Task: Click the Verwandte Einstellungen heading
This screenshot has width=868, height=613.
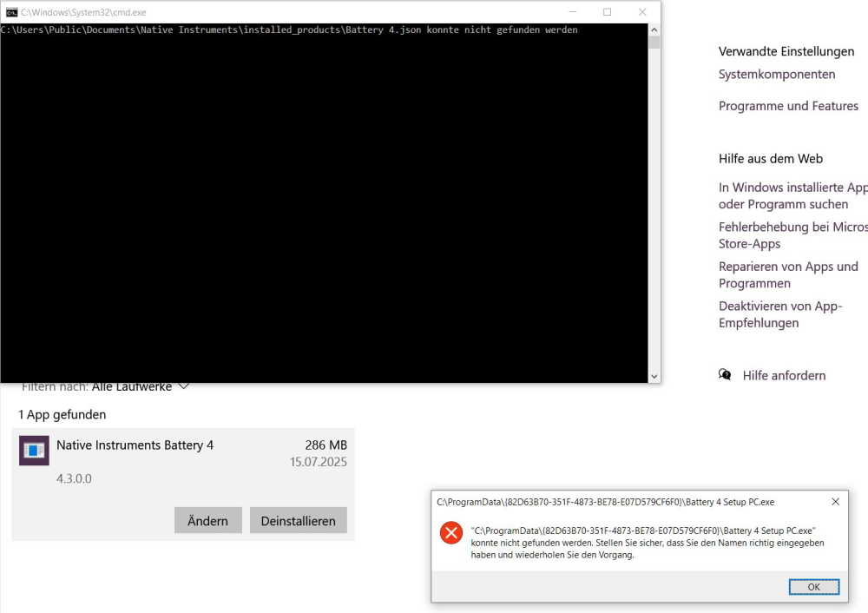Action: (x=786, y=51)
